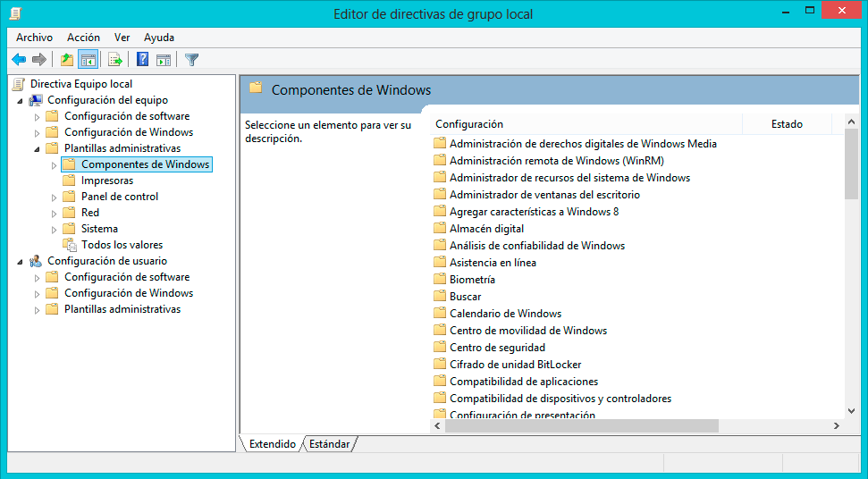Expand the Panel de control node
868x479 pixels.
point(54,197)
